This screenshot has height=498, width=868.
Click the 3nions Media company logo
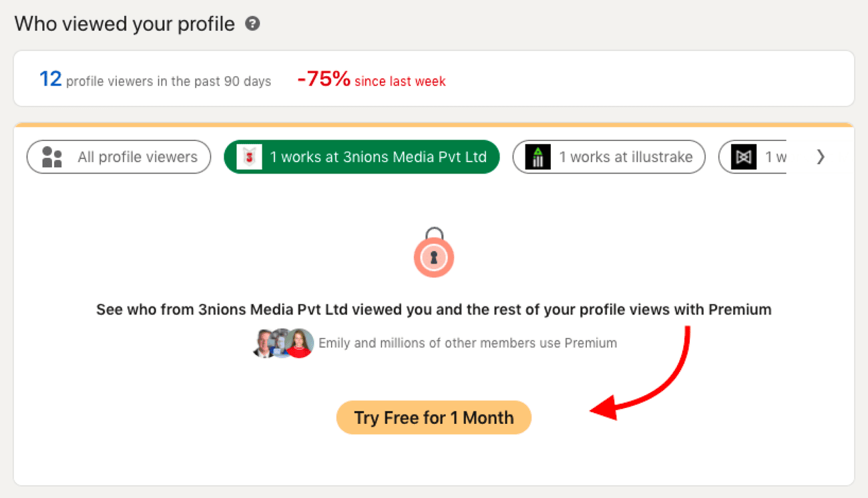[250, 158]
